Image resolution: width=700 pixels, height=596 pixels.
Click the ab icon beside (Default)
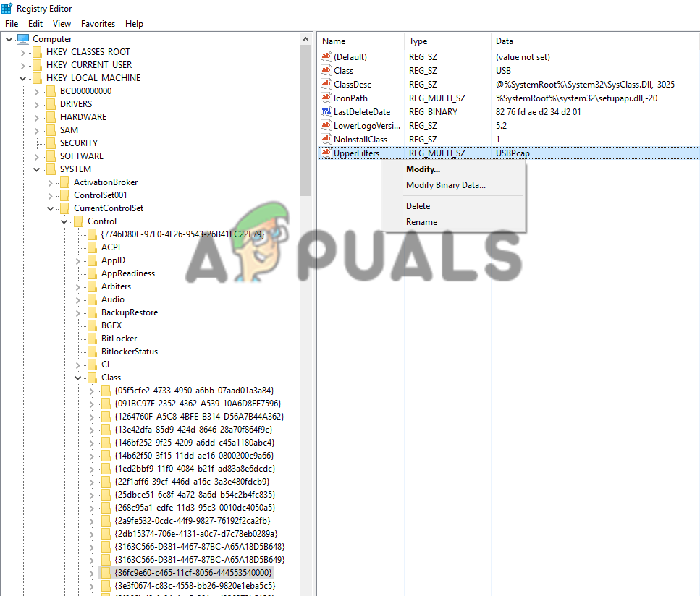coord(326,56)
